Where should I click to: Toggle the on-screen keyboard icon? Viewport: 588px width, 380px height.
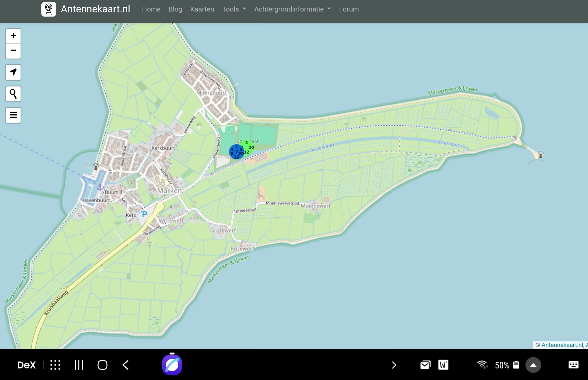coord(573,365)
